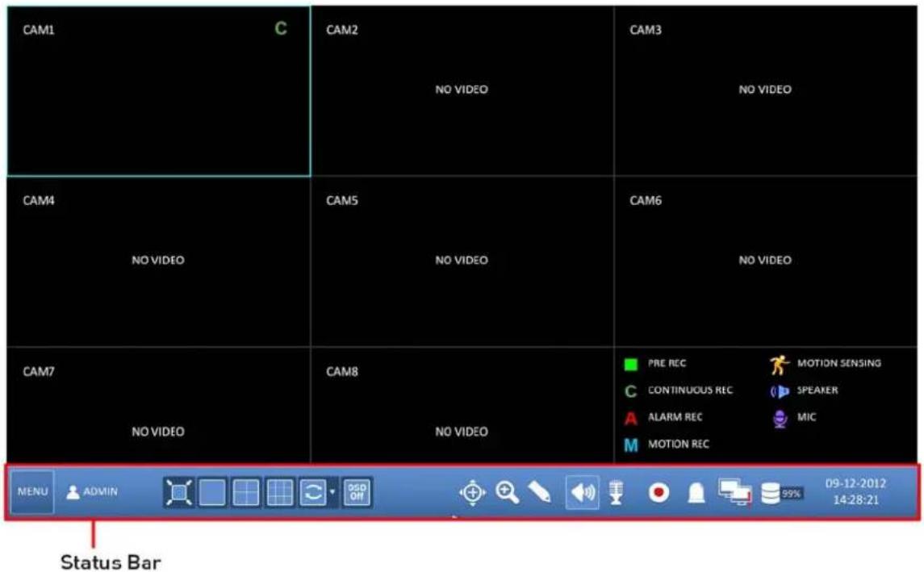Screen dimensions: 924x572
Task: Select the CAM2 channel pane
Action: [x=462, y=91]
